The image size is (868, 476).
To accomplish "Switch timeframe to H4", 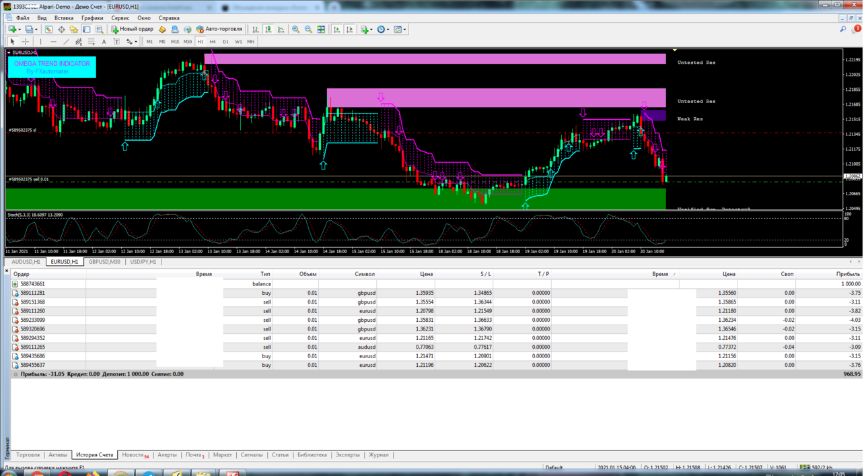I will [x=213, y=42].
